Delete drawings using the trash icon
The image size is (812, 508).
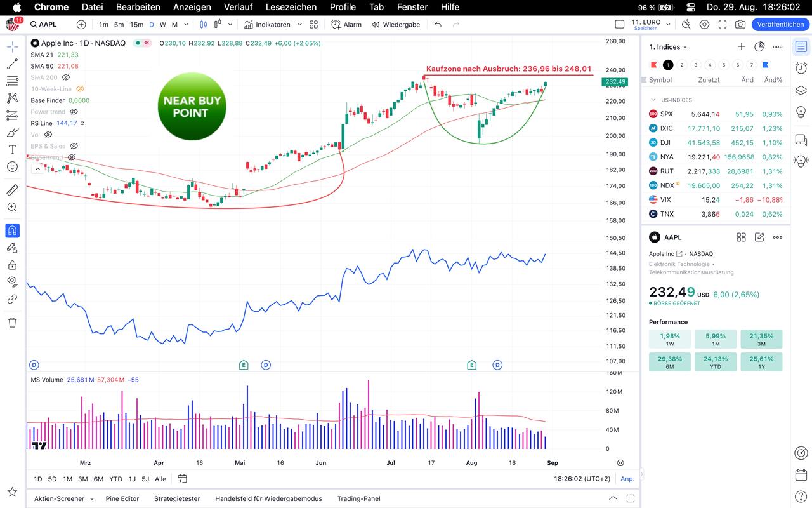point(12,323)
